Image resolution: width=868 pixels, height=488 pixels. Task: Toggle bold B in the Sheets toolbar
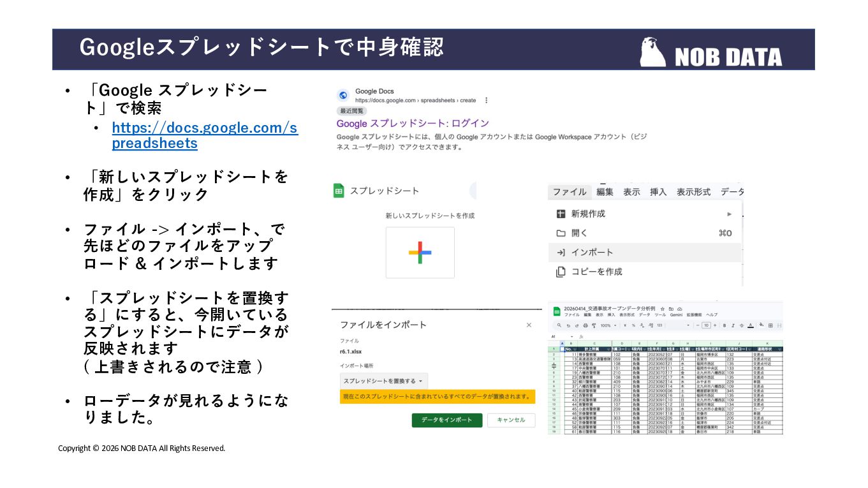point(725,325)
